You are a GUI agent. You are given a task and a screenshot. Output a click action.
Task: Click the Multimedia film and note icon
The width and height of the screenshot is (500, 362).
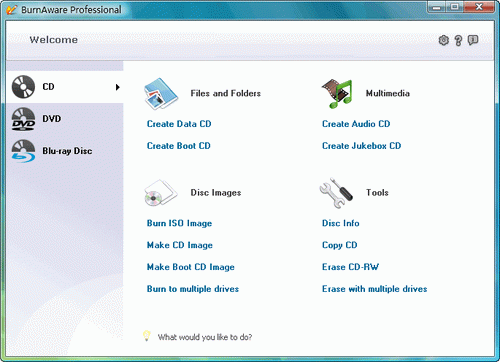337,94
